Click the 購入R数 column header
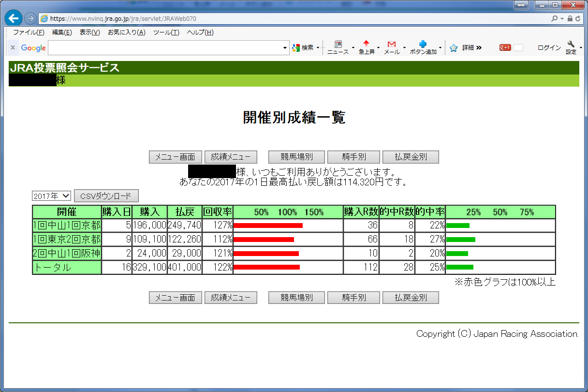This screenshot has width=588, height=392. point(361,212)
